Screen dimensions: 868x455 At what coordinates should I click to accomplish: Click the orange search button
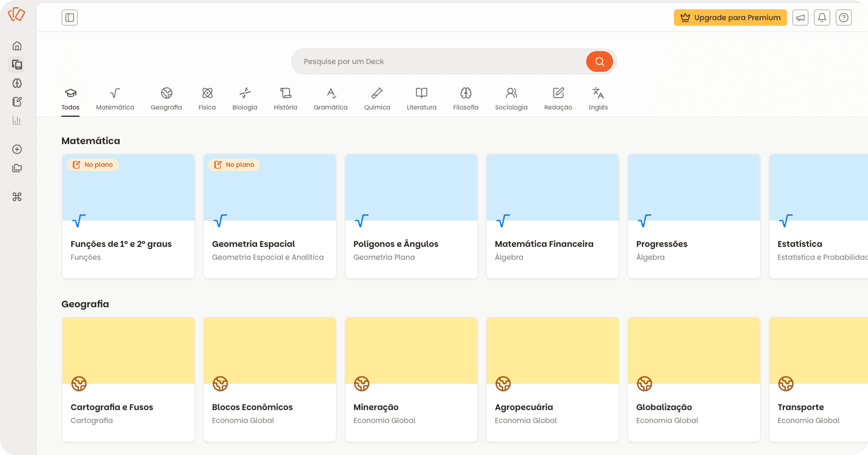pos(599,61)
